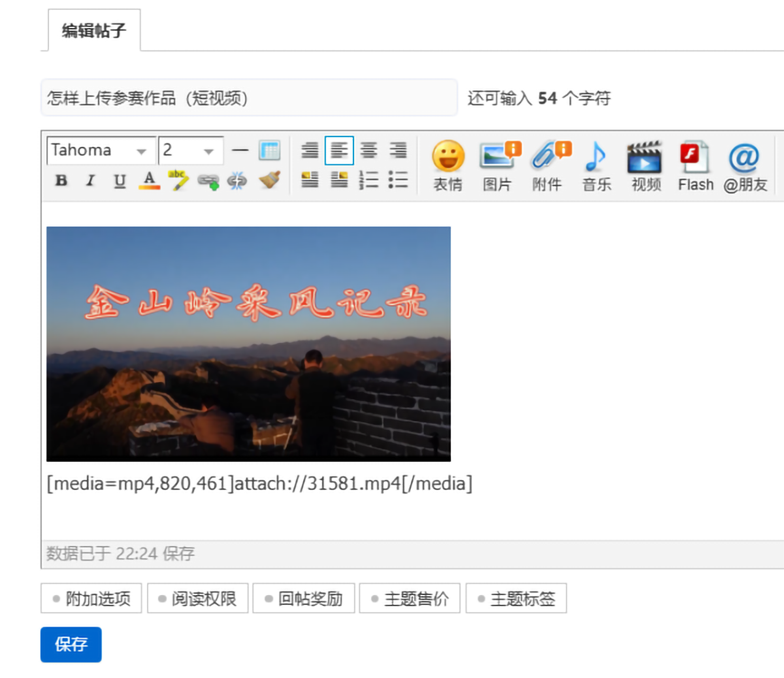The height and width of the screenshot is (678, 784).
Task: Insert a numbered list
Action: [369, 180]
